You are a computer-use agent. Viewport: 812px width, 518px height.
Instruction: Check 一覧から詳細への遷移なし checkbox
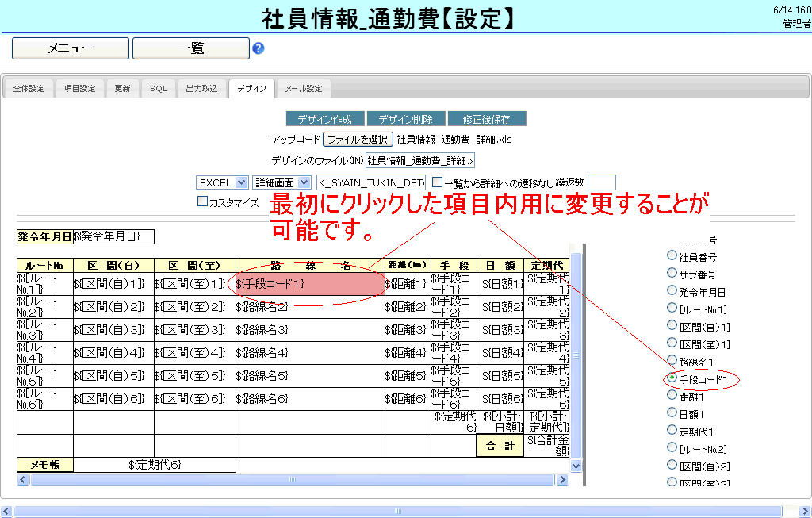[437, 182]
